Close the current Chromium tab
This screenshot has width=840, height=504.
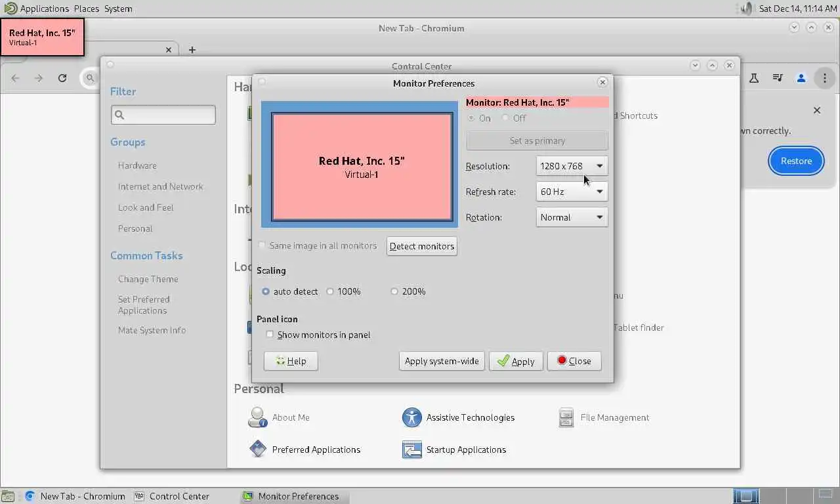point(169,50)
